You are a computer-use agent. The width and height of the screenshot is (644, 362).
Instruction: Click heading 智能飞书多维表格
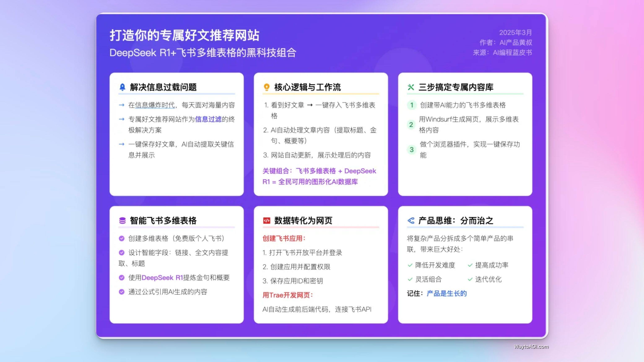point(163,220)
